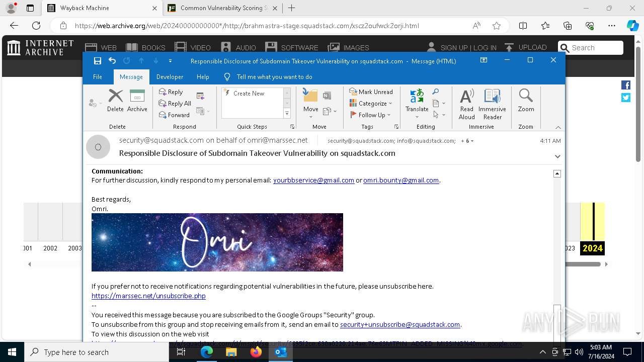The image size is (644, 362).
Task: Archive this email message
Action: [137, 101]
